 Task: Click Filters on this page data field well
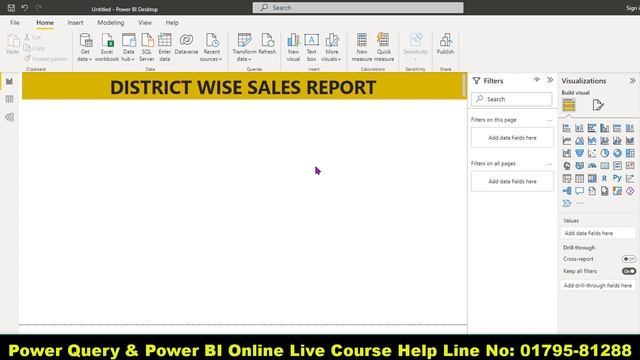[512, 138]
